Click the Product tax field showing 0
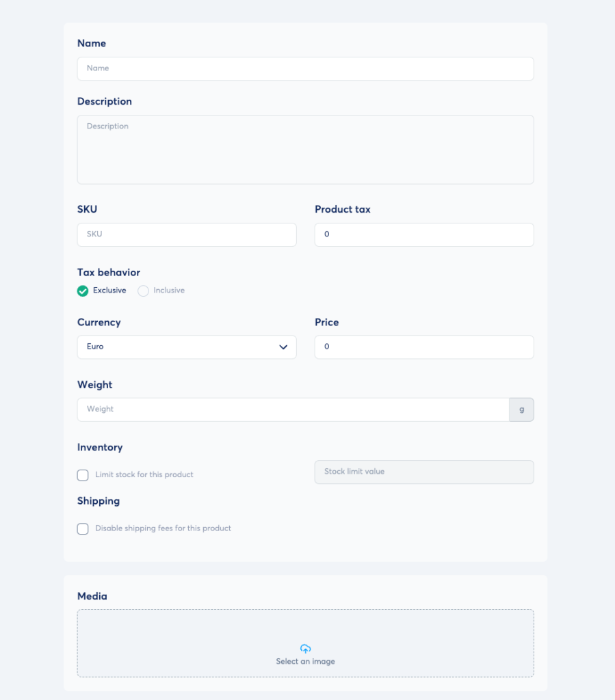The height and width of the screenshot is (700, 615). (423, 234)
